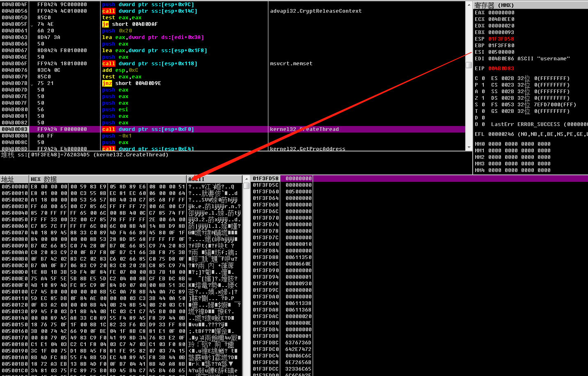This screenshot has height=376, width=588.
Task: Select instruction row at address 004B0D56
Action: click(233, 11)
